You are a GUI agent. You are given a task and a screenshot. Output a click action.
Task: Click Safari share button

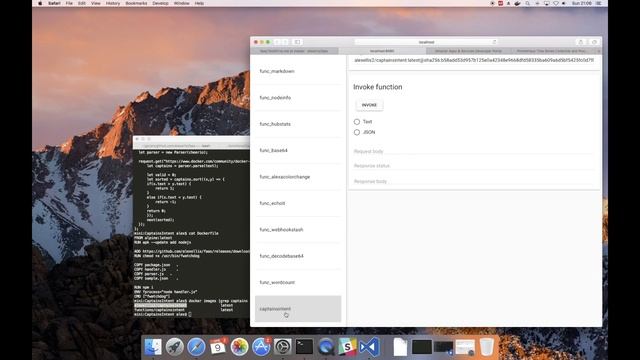click(581, 42)
